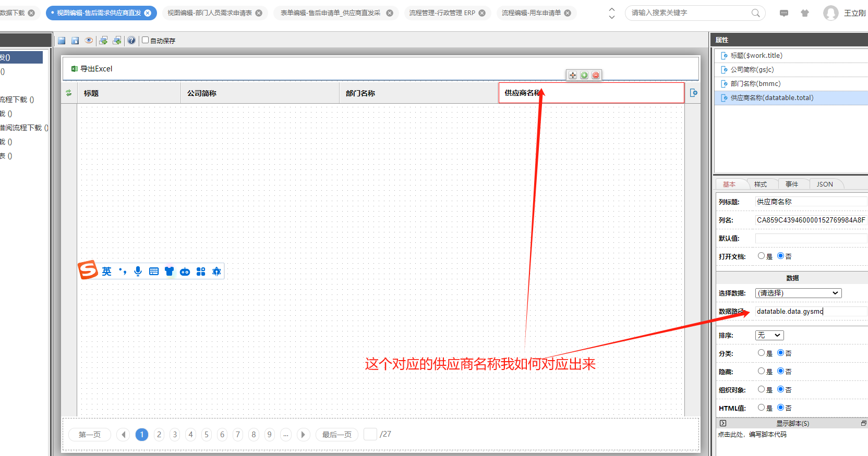Set 组织对象 to 是
This screenshot has width=868, height=456.
761,389
